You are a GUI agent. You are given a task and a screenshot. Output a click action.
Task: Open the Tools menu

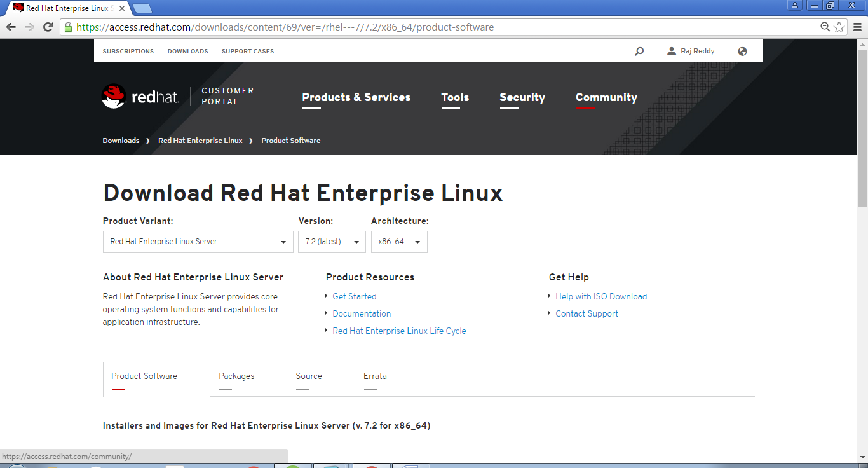click(x=455, y=98)
